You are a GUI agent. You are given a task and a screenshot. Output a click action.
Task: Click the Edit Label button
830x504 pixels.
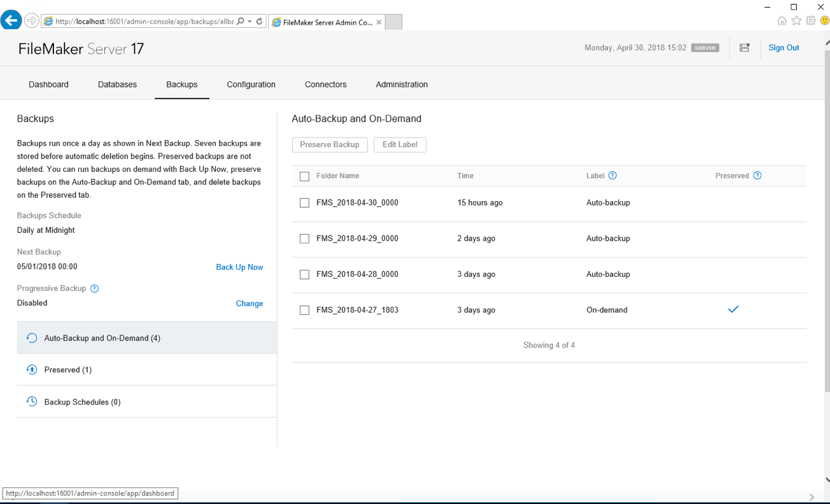(x=400, y=144)
